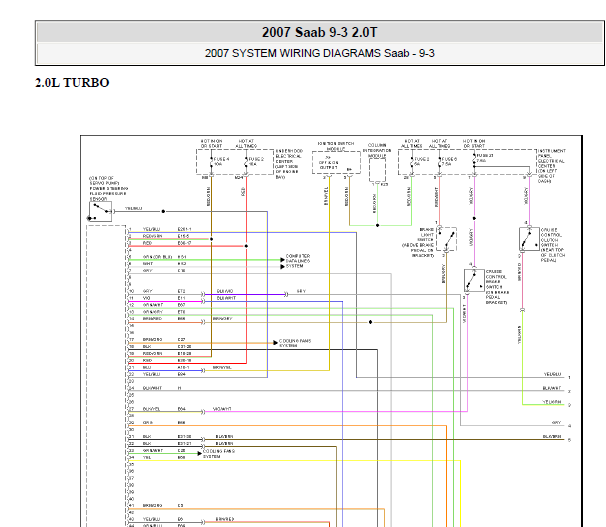Viewport: 606px width, 527px height.
Task: Click the brake light switch symbol
Action: pos(446,239)
